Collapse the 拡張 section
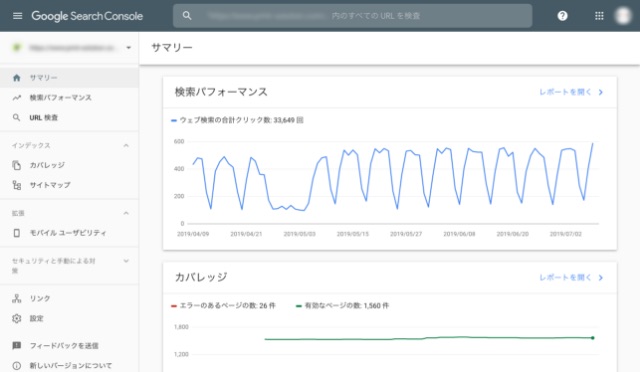Viewport: 640px width, 372px height. click(x=126, y=213)
